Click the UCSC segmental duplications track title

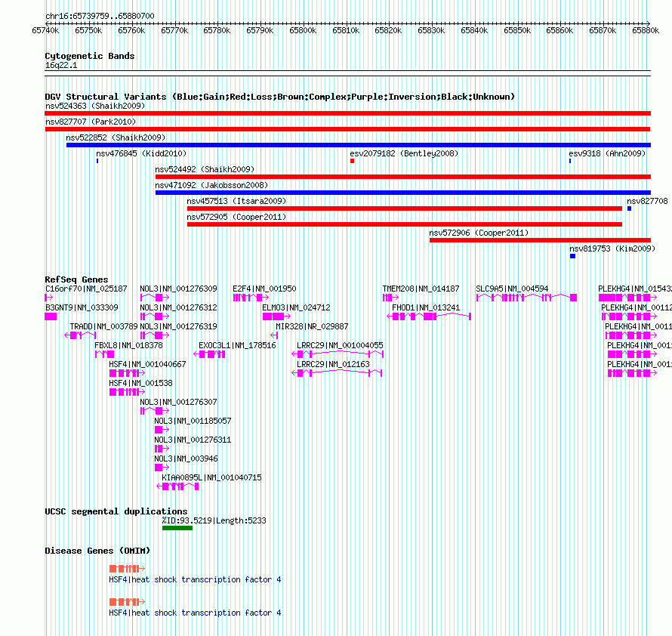pyautogui.click(x=116, y=511)
